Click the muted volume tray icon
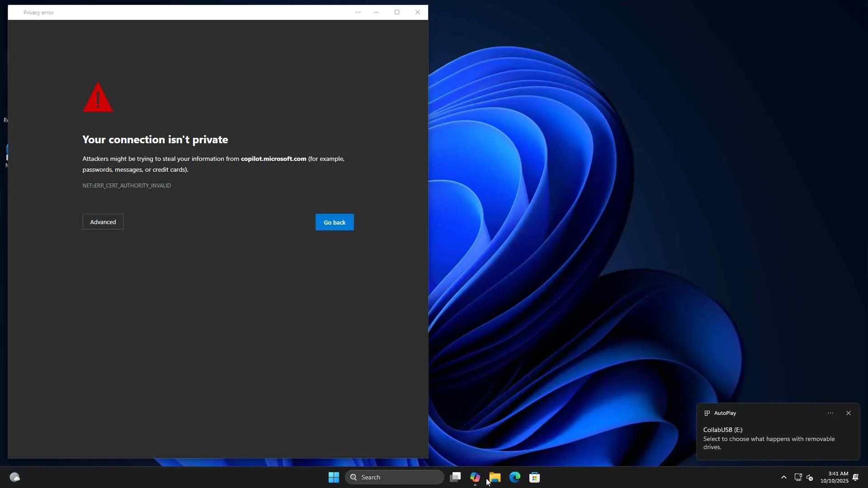Viewport: 868px width, 488px height. coord(810,477)
